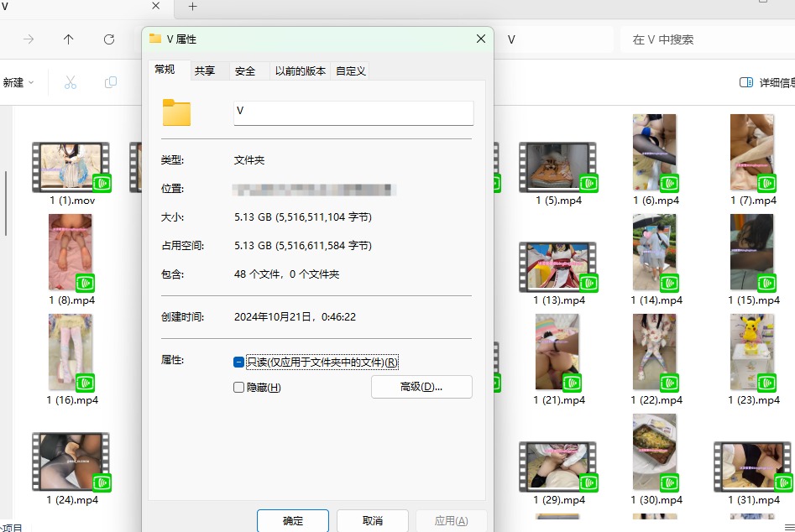Click the forward navigation arrow
Image resolution: width=795 pixels, height=532 pixels.
click(29, 39)
